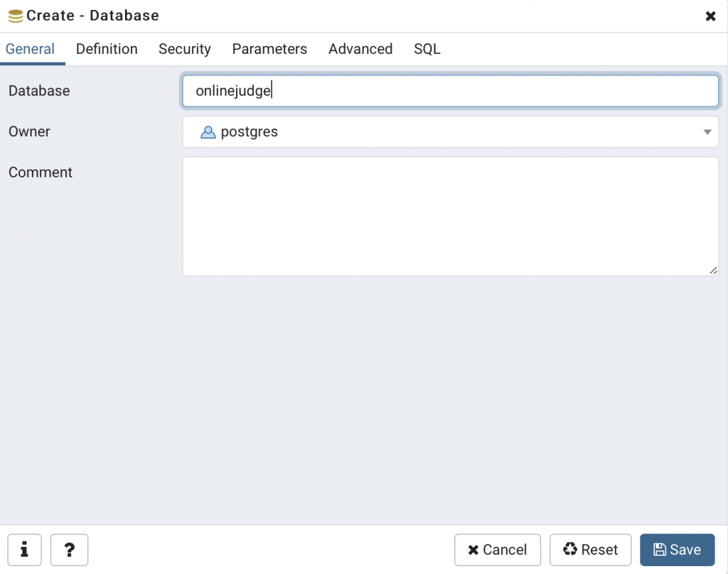
Task: Grab the Comment box resize handle
Action: 714,271
